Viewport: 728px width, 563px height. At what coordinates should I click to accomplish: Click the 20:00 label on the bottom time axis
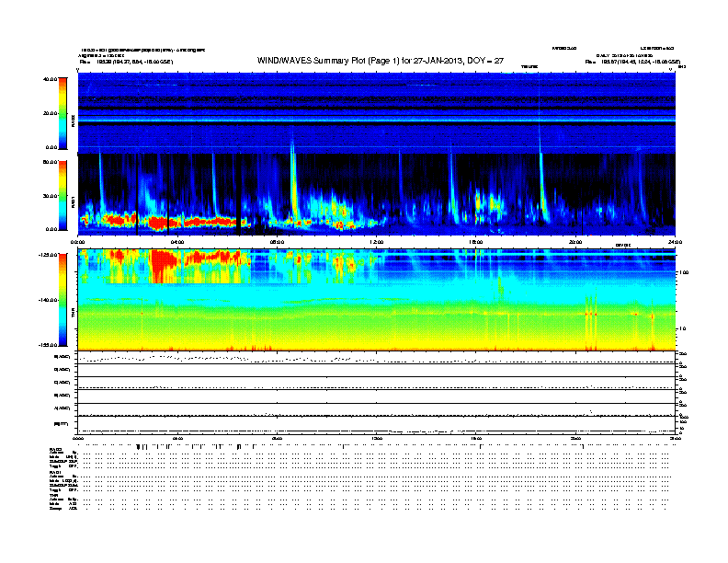[x=575, y=438]
